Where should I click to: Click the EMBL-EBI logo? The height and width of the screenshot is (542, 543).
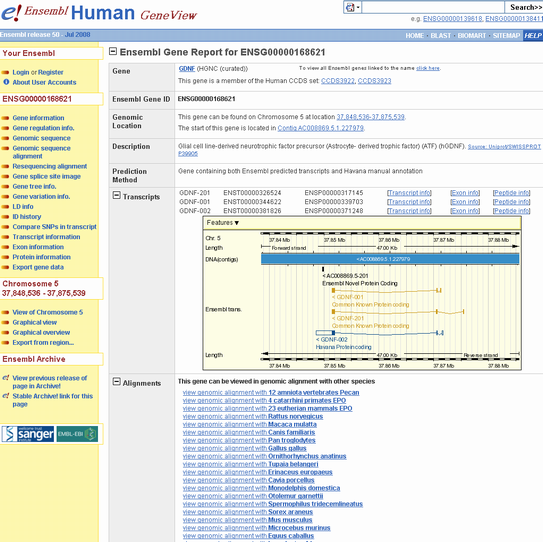point(77,434)
